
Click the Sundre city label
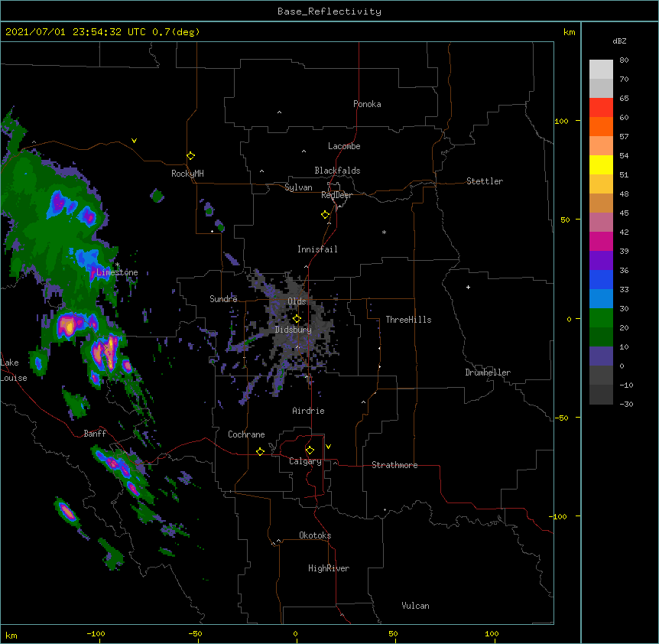[223, 299]
